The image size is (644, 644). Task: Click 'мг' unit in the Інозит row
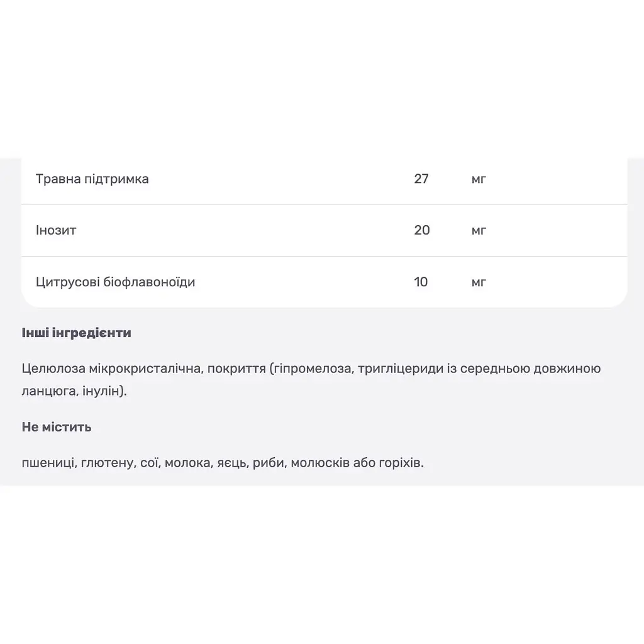[479, 231]
